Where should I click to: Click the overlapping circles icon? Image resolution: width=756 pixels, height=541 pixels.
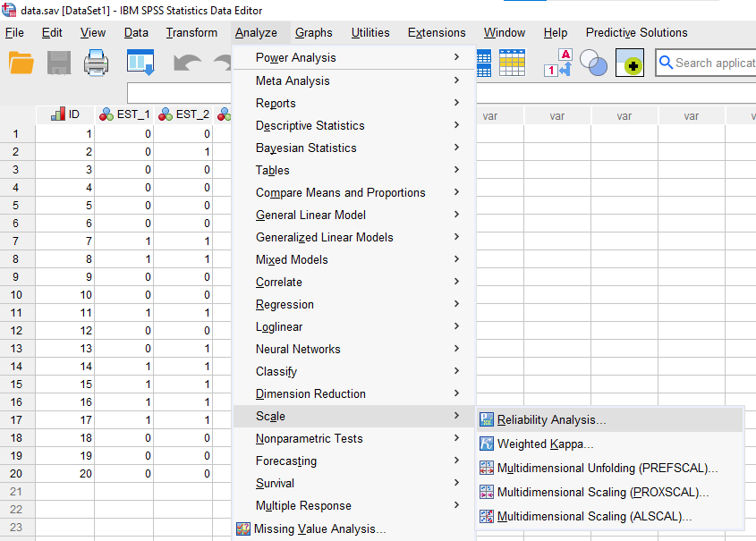click(x=593, y=63)
